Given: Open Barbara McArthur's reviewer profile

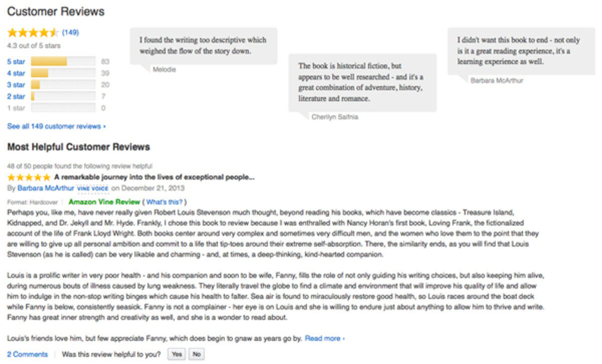Looking at the screenshot, I should click(46, 189).
